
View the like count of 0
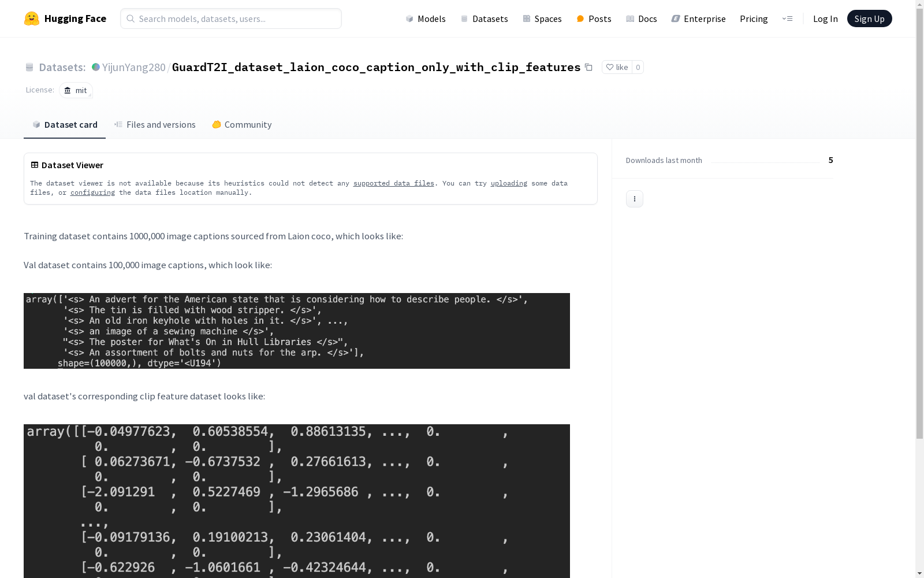[x=638, y=67]
